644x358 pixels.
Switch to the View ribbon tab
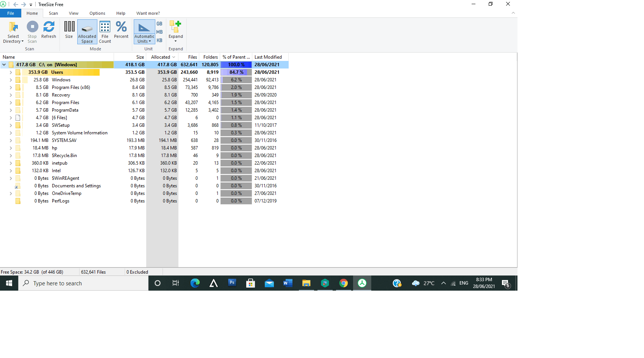pos(73,13)
